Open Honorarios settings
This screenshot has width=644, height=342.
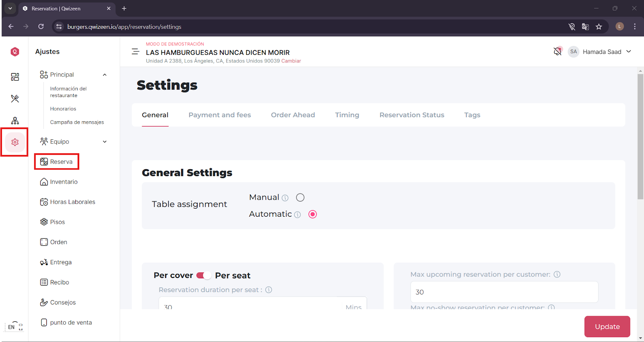coord(63,109)
